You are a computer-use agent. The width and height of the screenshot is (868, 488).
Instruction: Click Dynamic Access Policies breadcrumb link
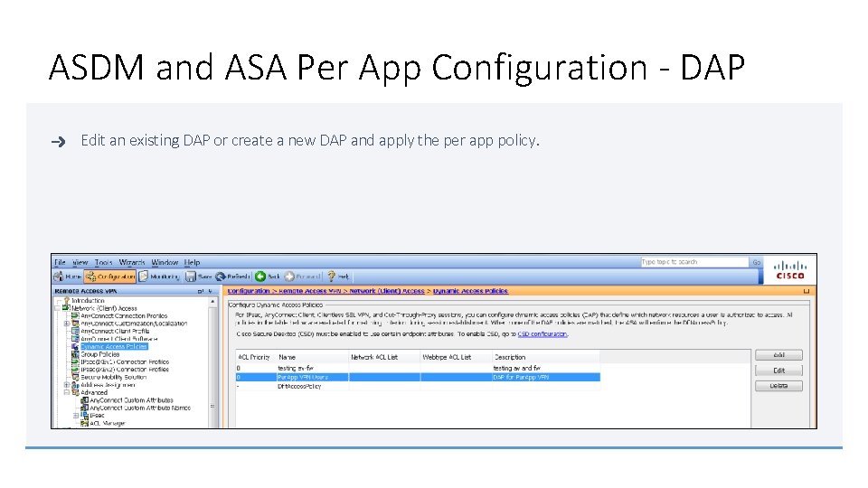470,291
